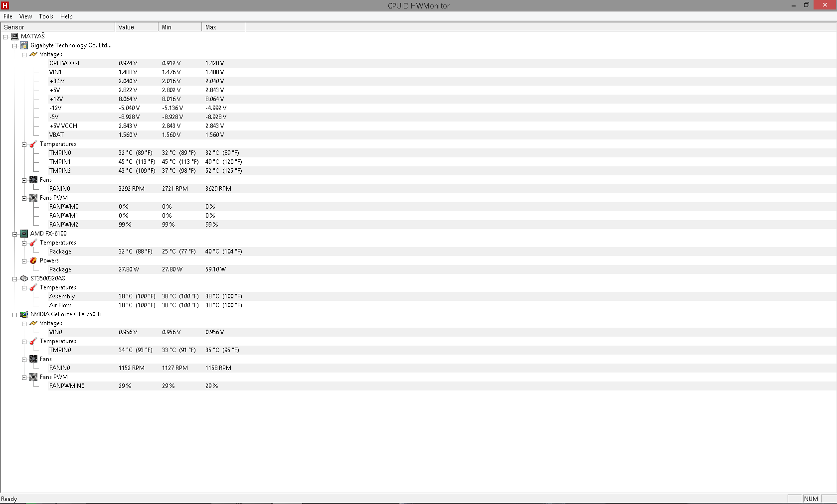
Task: Click the NUM indicator in status bar
Action: coord(811,499)
